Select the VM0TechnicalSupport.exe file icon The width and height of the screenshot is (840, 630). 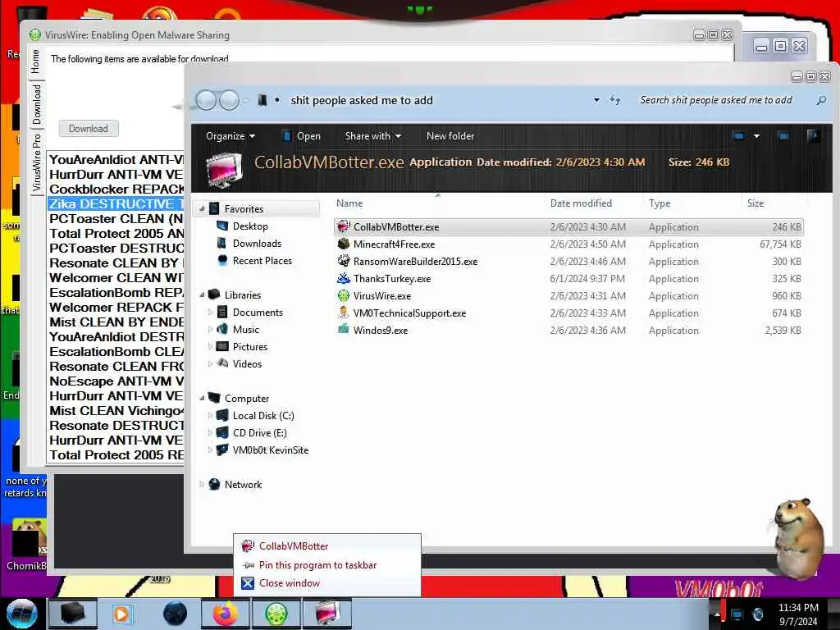(344, 313)
